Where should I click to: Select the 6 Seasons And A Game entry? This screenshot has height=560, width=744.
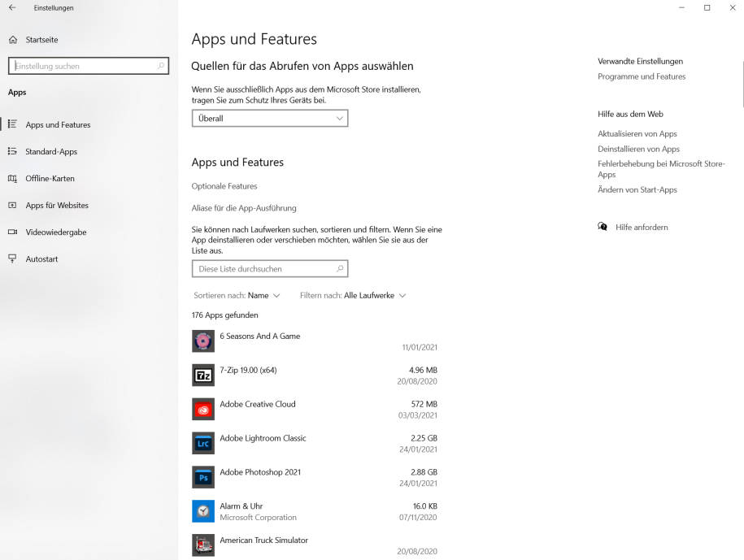315,341
